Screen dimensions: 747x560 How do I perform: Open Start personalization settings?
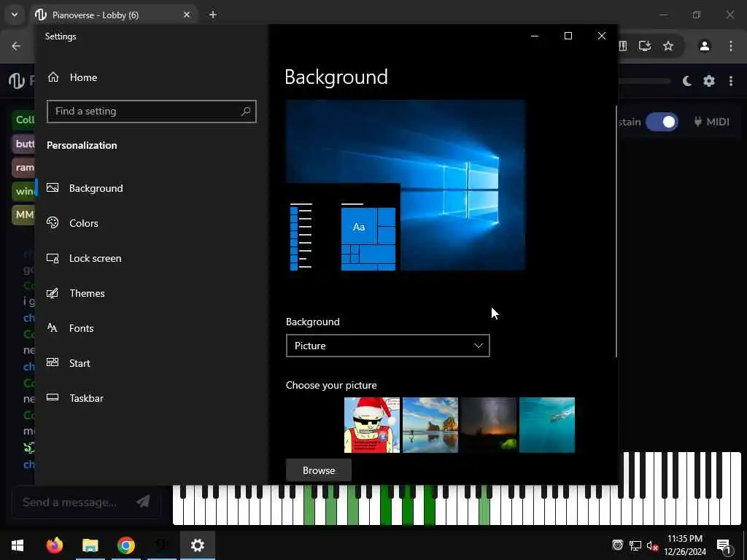pos(79,363)
